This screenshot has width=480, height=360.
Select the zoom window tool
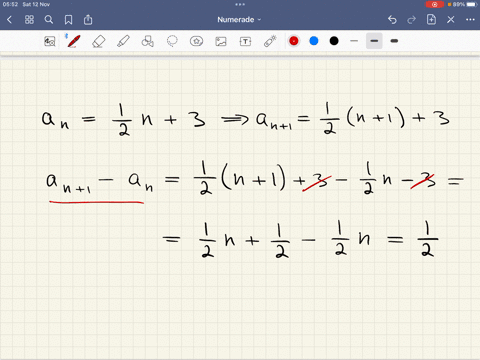(50, 41)
